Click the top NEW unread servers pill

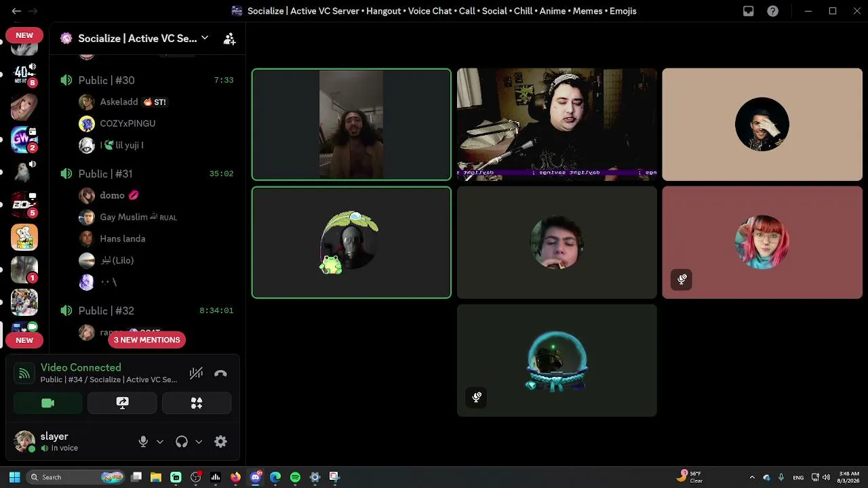tap(24, 35)
